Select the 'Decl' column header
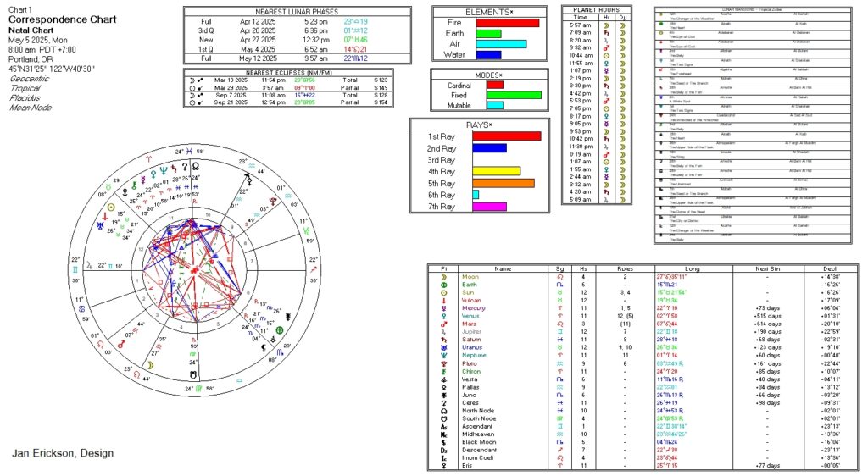 [830, 268]
